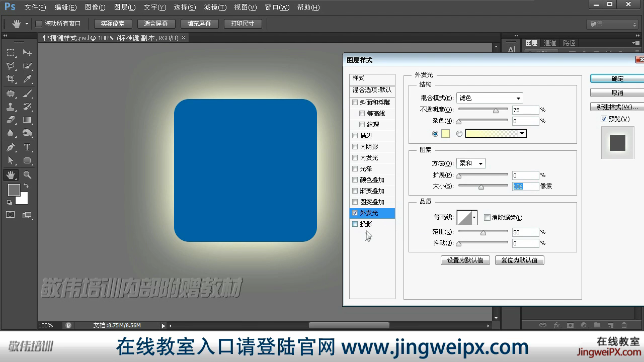Click the 确定 button
Image resolution: width=644 pixels, height=362 pixels.
(x=617, y=79)
